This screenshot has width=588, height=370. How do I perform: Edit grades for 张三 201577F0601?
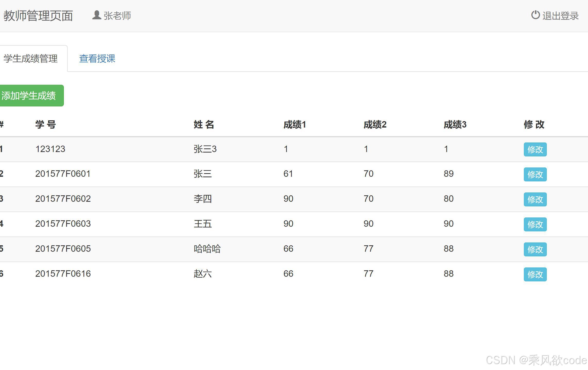(x=535, y=174)
